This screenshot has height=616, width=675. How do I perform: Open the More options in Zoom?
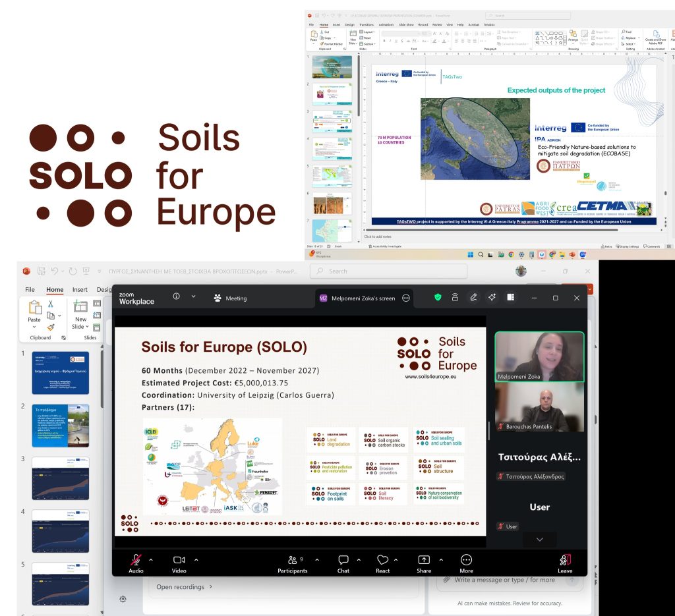[x=466, y=563]
